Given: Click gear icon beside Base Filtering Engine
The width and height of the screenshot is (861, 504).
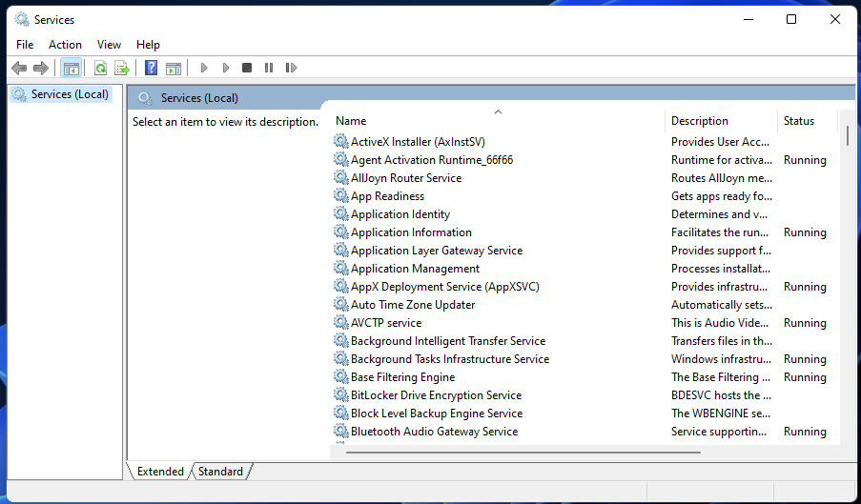Looking at the screenshot, I should [341, 376].
